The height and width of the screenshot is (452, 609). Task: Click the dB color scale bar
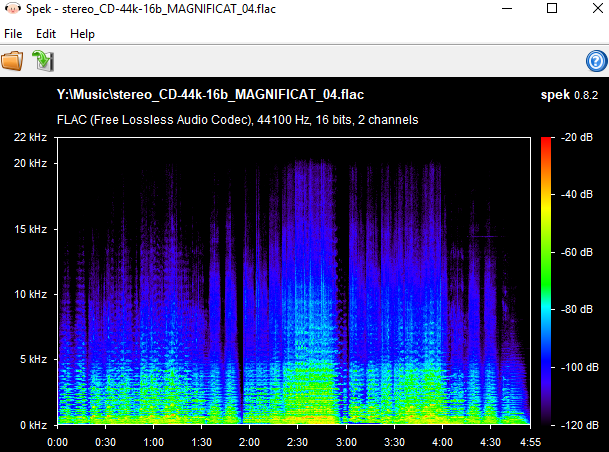[546, 281]
